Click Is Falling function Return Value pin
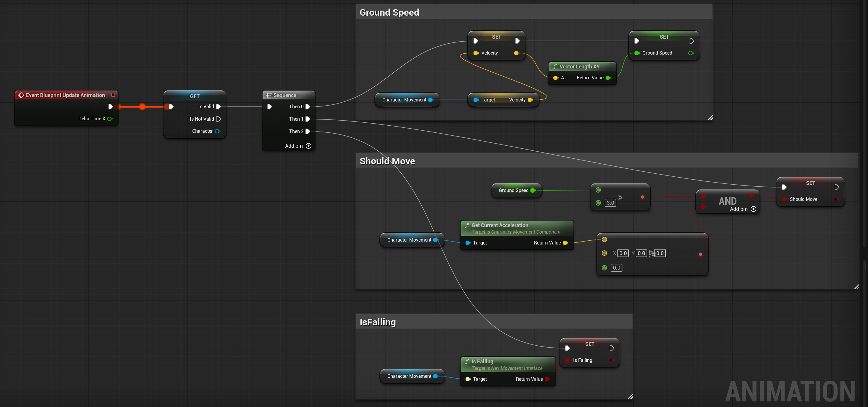 [547, 379]
